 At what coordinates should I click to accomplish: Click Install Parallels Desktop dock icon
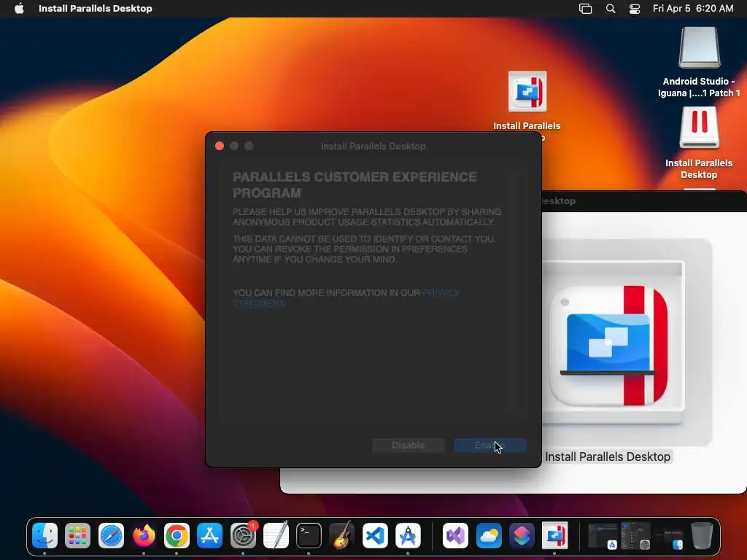point(554,536)
